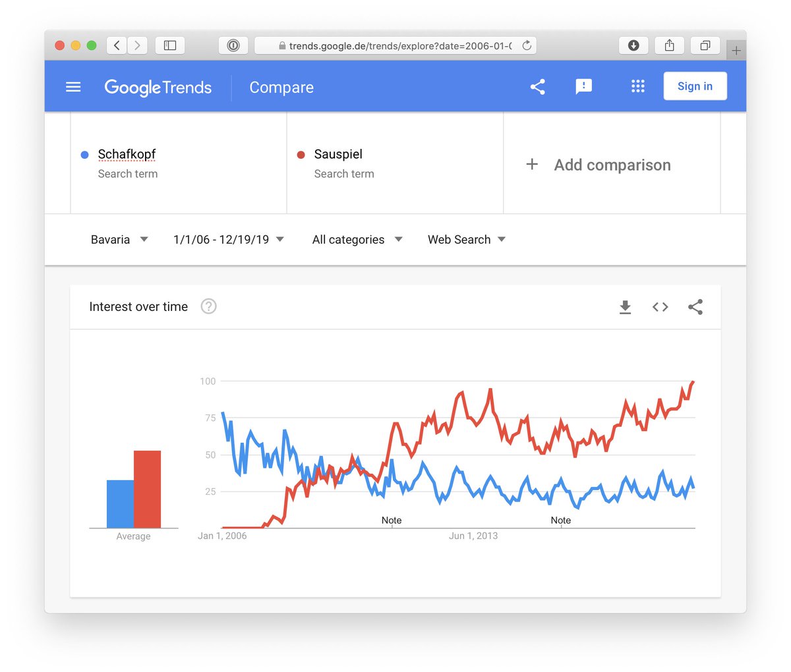Open the send feedback icon
The height and width of the screenshot is (672, 791).
coord(583,86)
